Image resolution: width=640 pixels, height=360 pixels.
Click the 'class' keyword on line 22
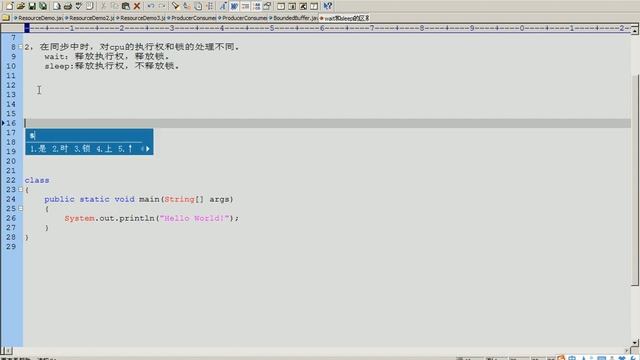click(x=37, y=180)
